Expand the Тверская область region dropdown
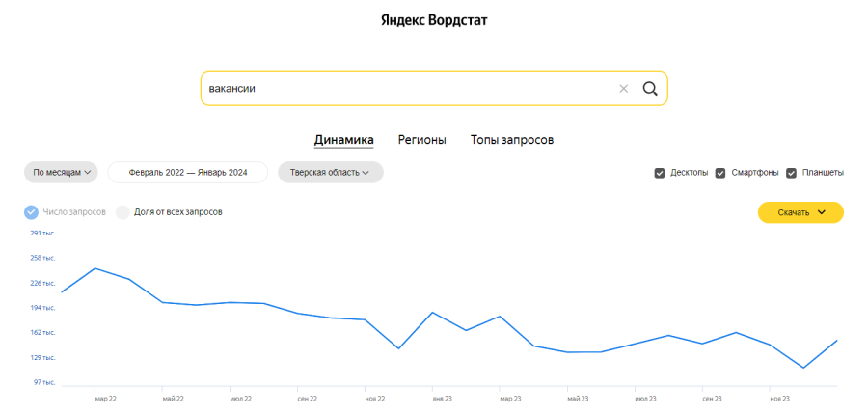 click(330, 173)
